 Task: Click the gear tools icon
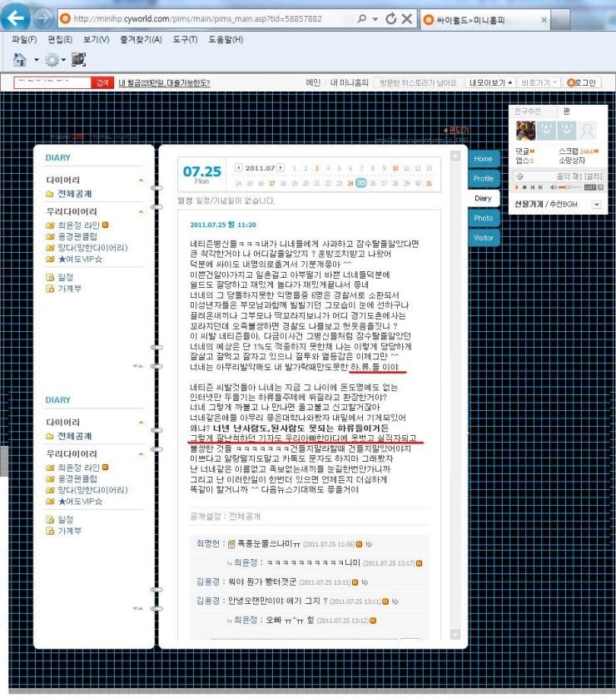tap(52, 60)
